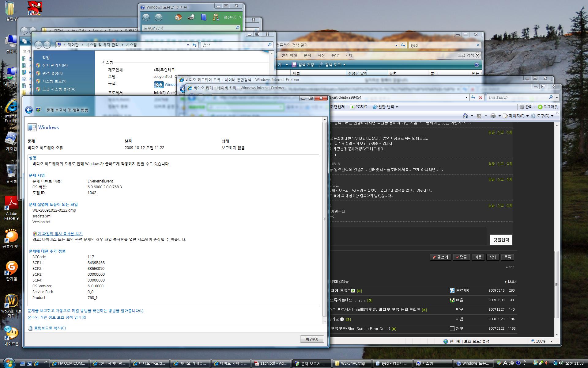Filter search results by Documents (문서)
The height and width of the screenshot is (368, 588).
[307, 55]
